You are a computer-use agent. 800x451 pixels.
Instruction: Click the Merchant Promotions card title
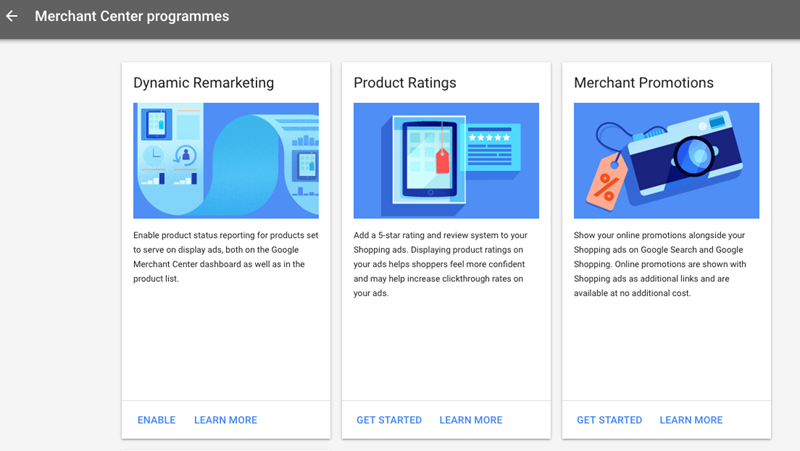(x=643, y=83)
